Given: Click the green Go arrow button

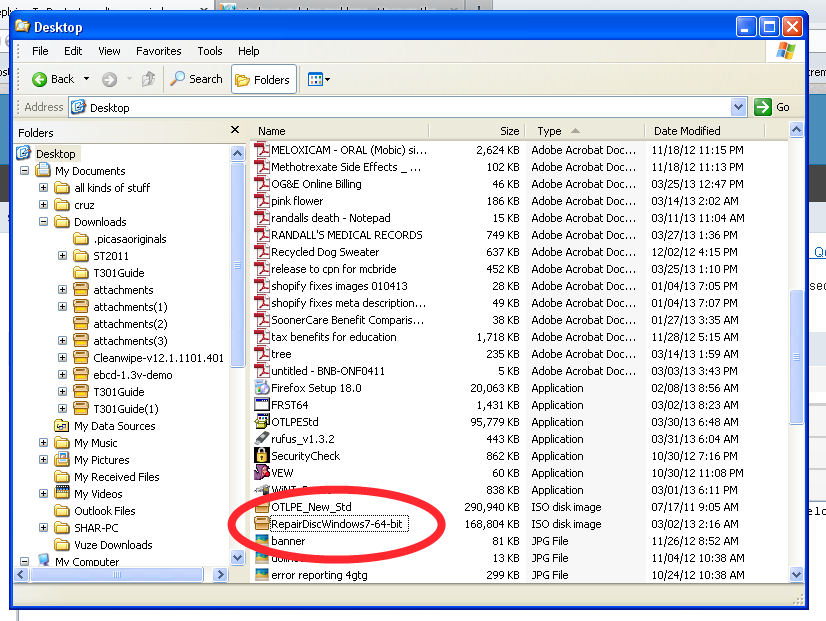Looking at the screenshot, I should click(x=762, y=107).
